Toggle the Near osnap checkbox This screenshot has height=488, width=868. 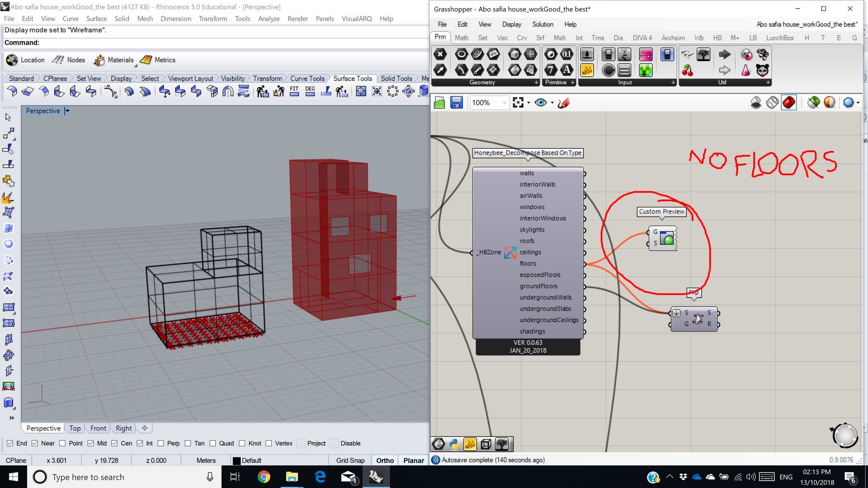(35, 443)
